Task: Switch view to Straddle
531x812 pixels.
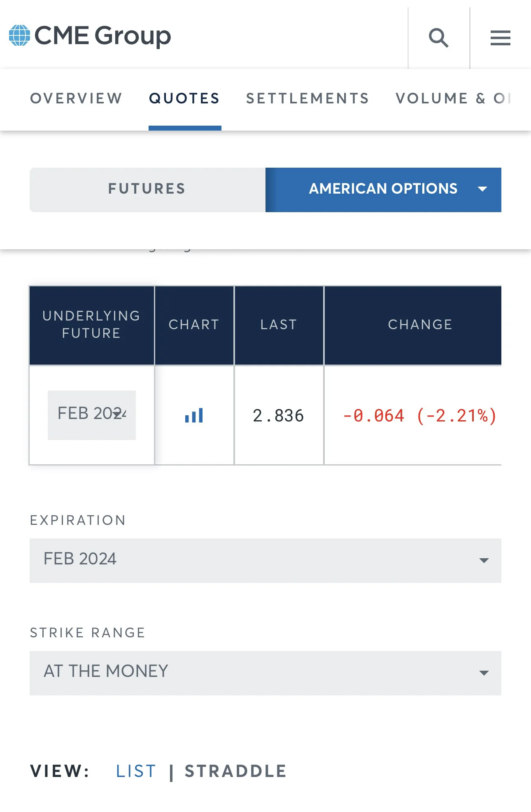Action: (x=235, y=771)
